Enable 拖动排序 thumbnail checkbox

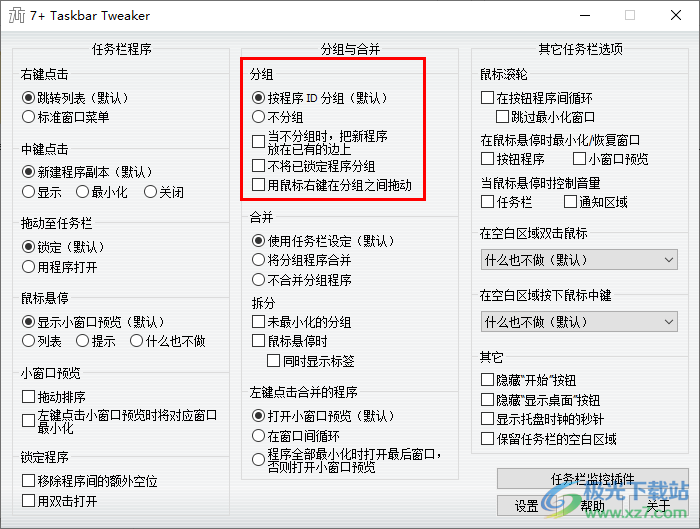[x=28, y=396]
